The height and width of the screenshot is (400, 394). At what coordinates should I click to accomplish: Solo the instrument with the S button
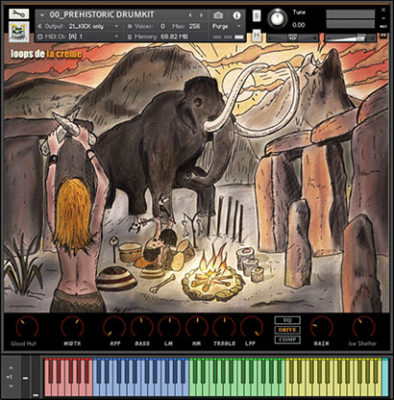click(256, 16)
